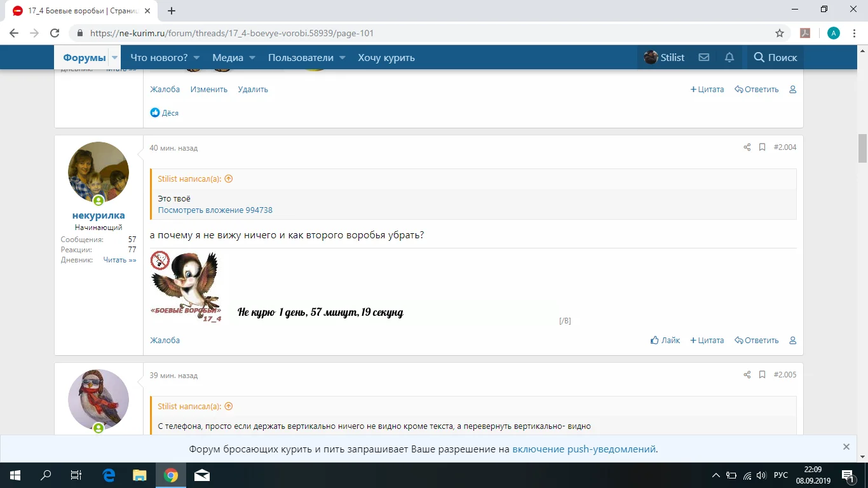The width and height of the screenshot is (868, 488).
Task: Dismiss the push notification banner
Action: (846, 447)
